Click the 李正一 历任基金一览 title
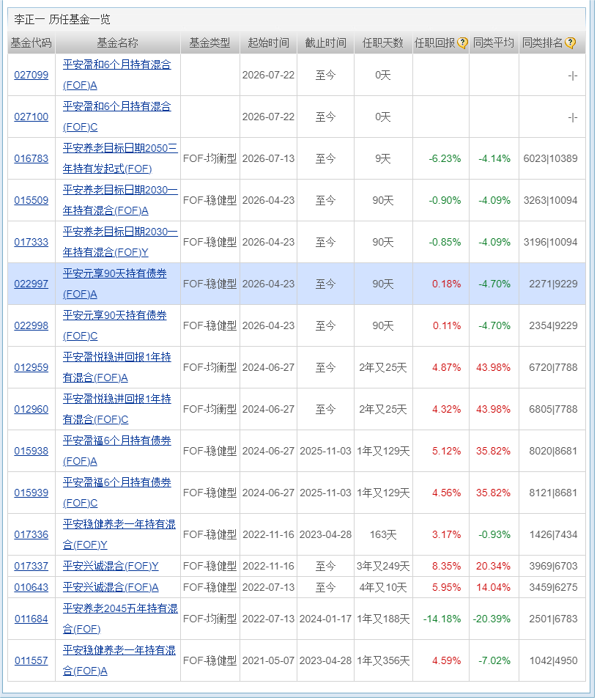The width and height of the screenshot is (597, 700). (62, 20)
